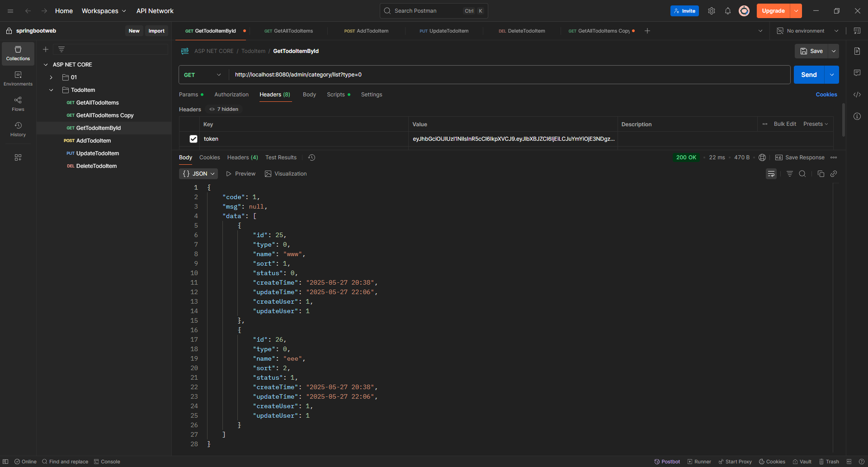
Task: Click the Cookies link
Action: 826,95
